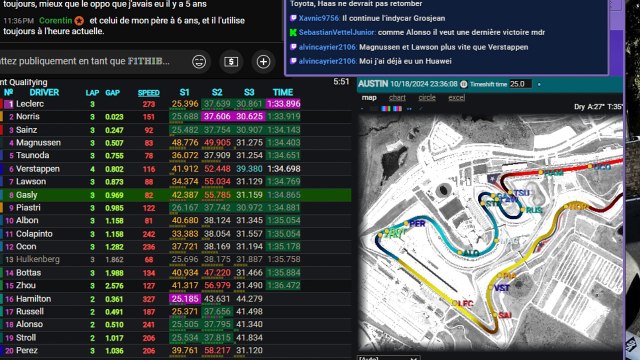Image resolution: width=640 pixels, height=360 pixels.
Task: Click Verstappen lap time 1:34.698
Action: [284, 169]
